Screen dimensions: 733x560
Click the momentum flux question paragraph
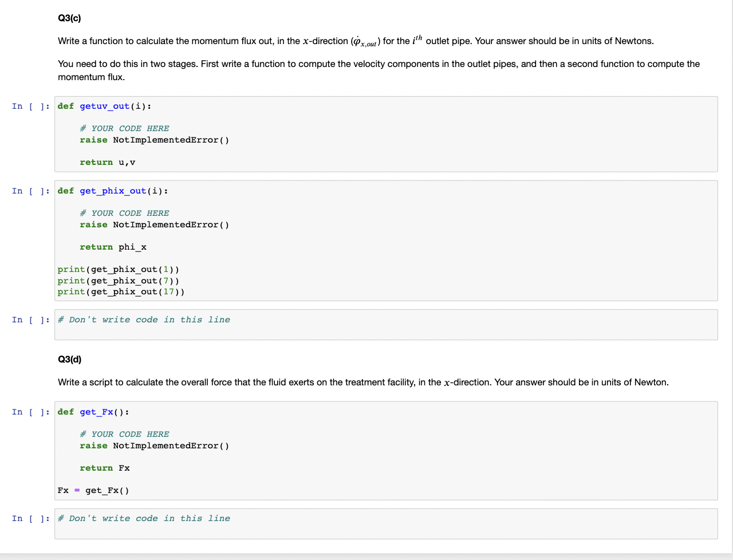pos(356,41)
